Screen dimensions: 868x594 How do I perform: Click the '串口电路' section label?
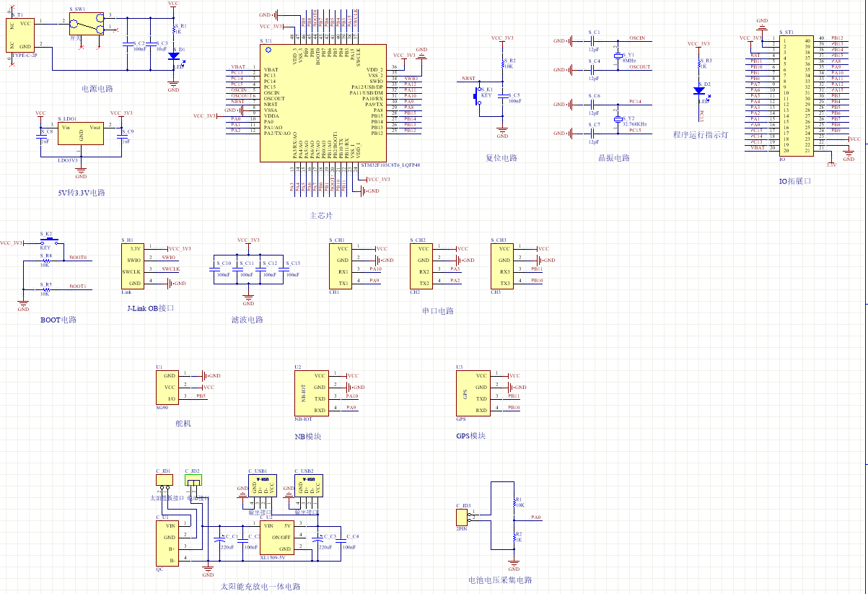[x=437, y=311]
